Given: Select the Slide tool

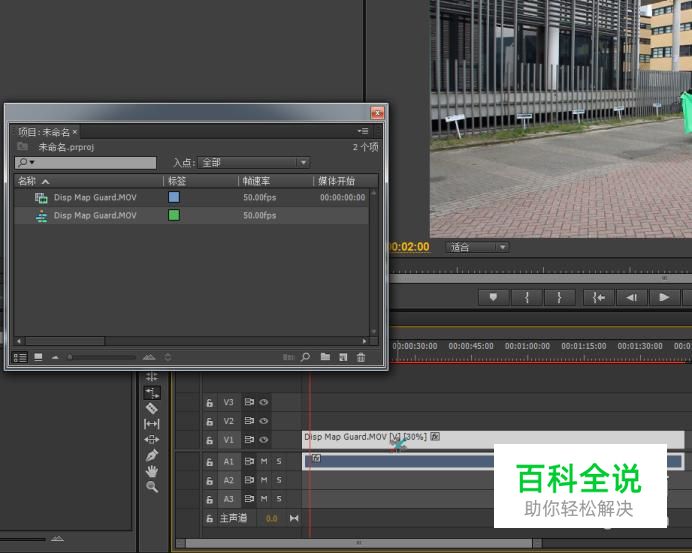Looking at the screenshot, I should click(151, 440).
